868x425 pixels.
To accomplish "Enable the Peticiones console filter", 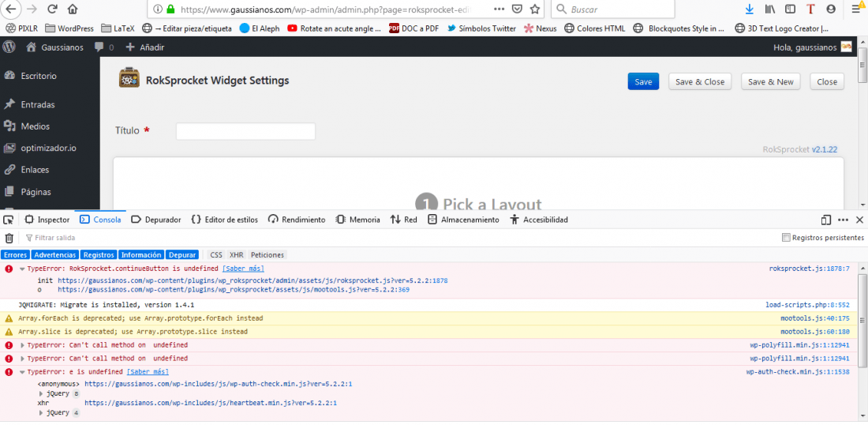I will point(268,255).
